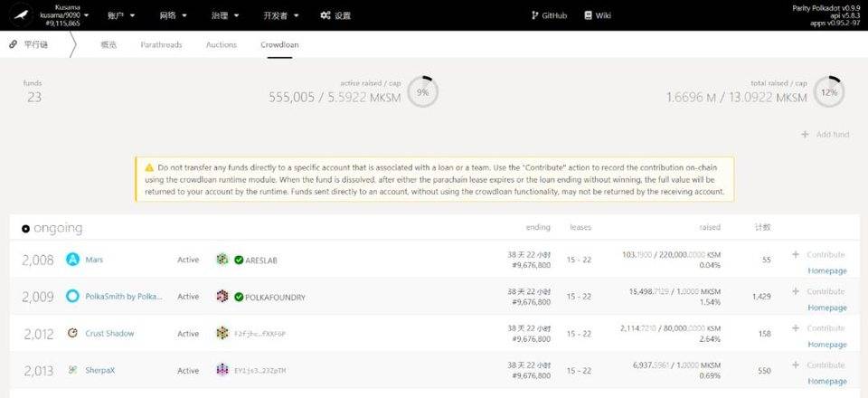Open the 网络 menu

click(173, 15)
